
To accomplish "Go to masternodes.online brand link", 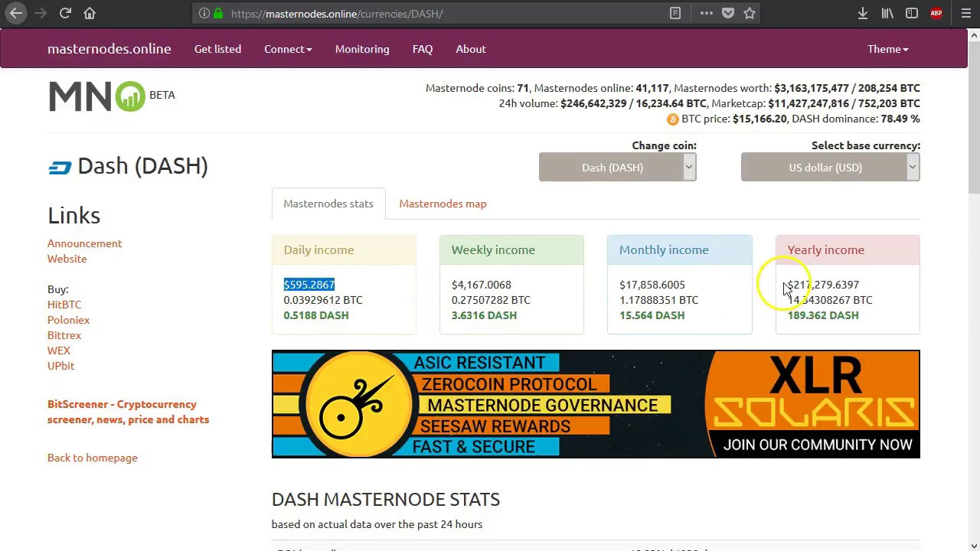I will click(109, 49).
